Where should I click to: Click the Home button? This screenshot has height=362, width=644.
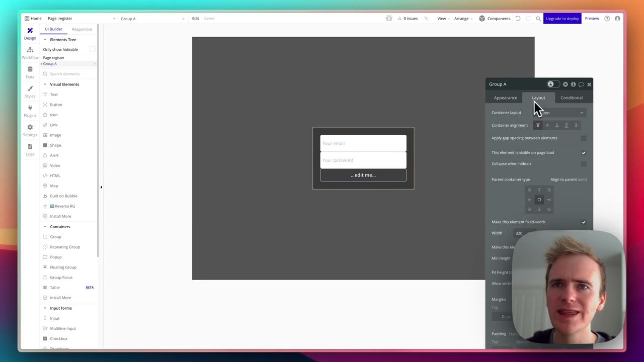(x=33, y=19)
